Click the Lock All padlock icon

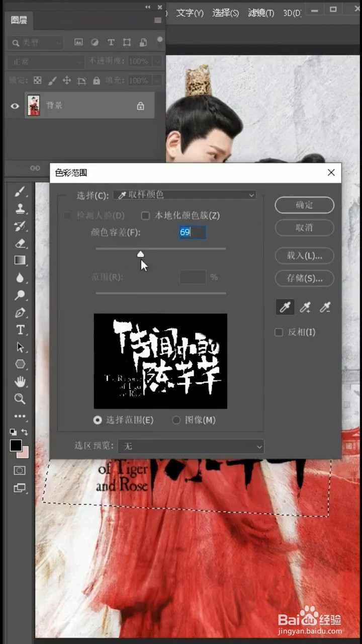point(96,80)
